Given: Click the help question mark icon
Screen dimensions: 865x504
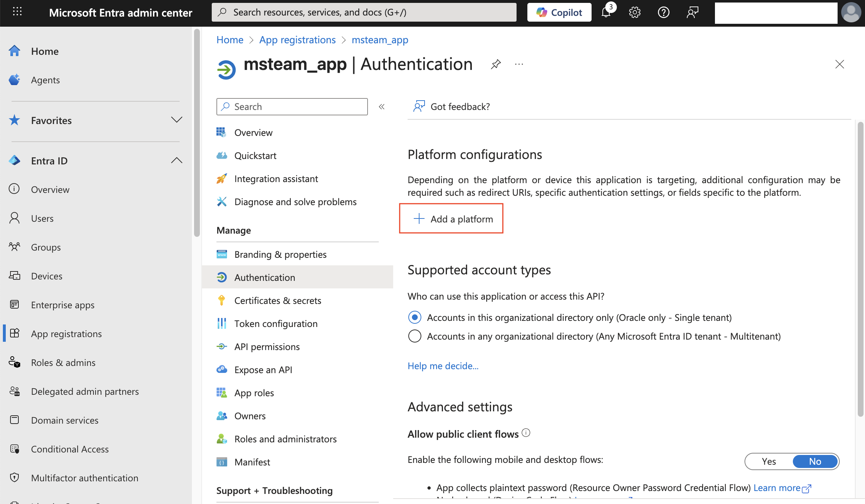Looking at the screenshot, I should coord(663,13).
